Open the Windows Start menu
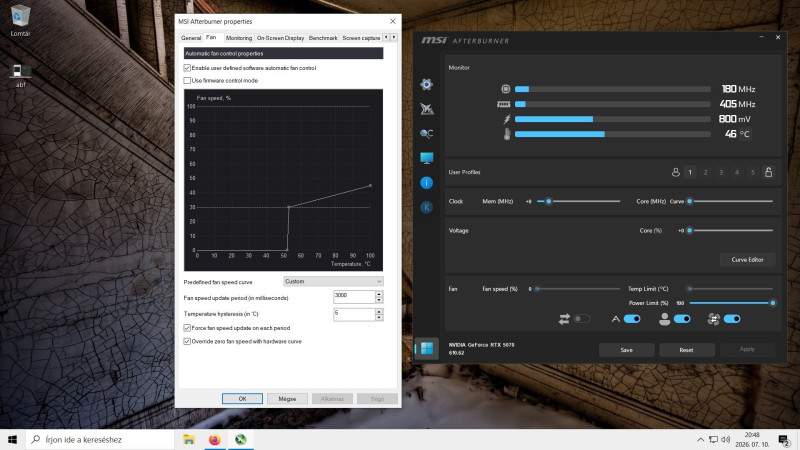Viewport: 800px width, 450px height. pos(13,439)
